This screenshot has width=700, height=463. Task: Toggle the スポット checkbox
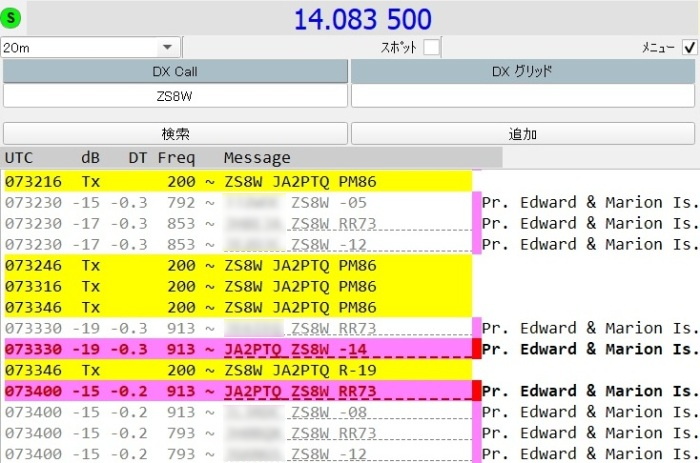tap(432, 47)
